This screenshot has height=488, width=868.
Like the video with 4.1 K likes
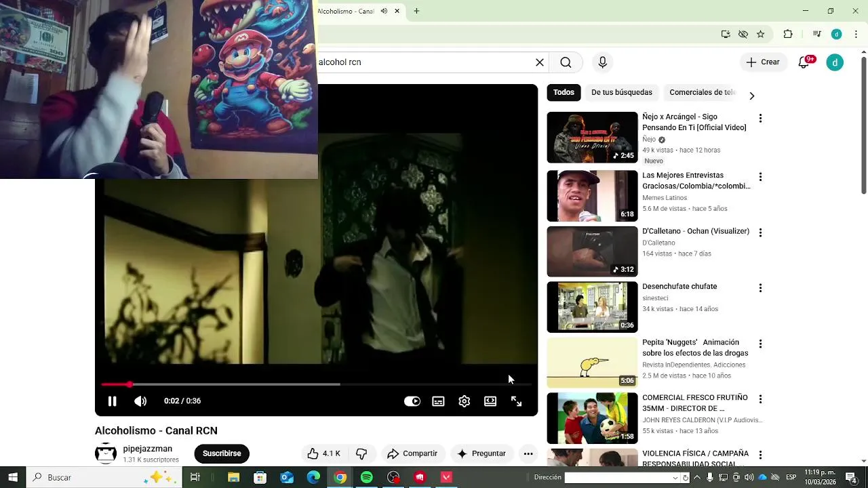324,453
